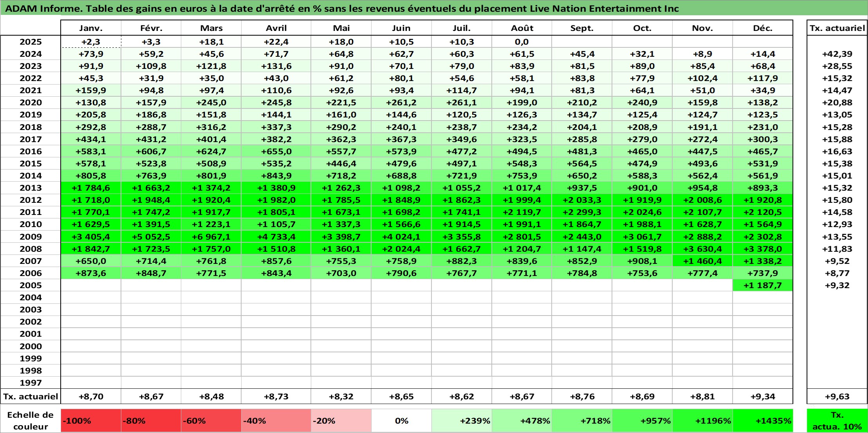Select the 1997 row label
This screenshot has height=433, width=868.
point(31,382)
